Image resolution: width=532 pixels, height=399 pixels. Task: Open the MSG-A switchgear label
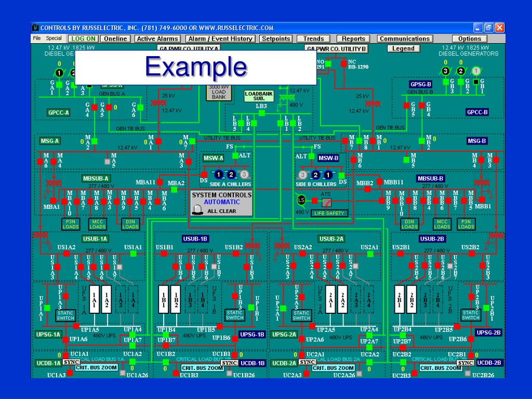click(49, 141)
